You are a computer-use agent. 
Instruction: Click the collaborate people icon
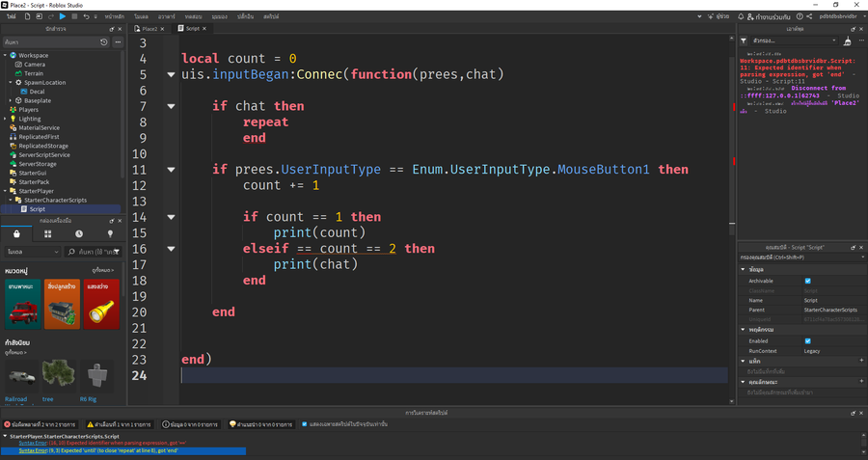750,16
